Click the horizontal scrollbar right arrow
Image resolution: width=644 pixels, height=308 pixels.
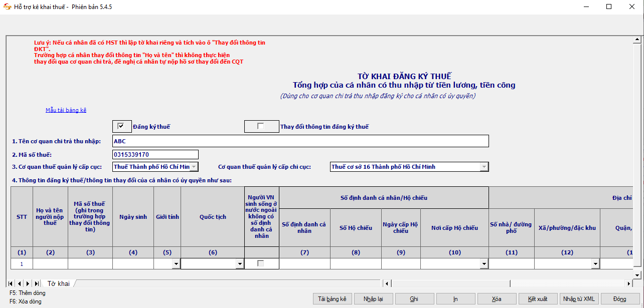click(629, 283)
